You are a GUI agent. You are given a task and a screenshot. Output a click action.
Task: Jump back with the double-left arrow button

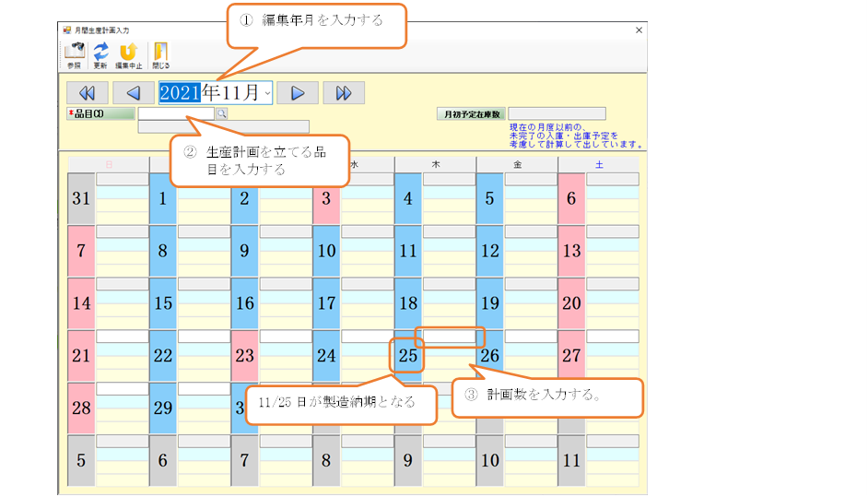[87, 93]
